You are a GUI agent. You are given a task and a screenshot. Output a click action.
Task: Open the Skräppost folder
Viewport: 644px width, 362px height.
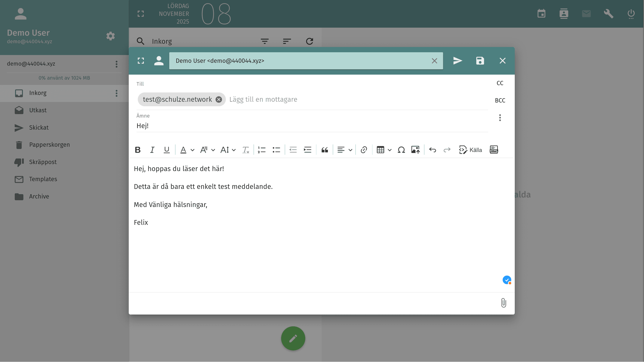click(x=43, y=162)
